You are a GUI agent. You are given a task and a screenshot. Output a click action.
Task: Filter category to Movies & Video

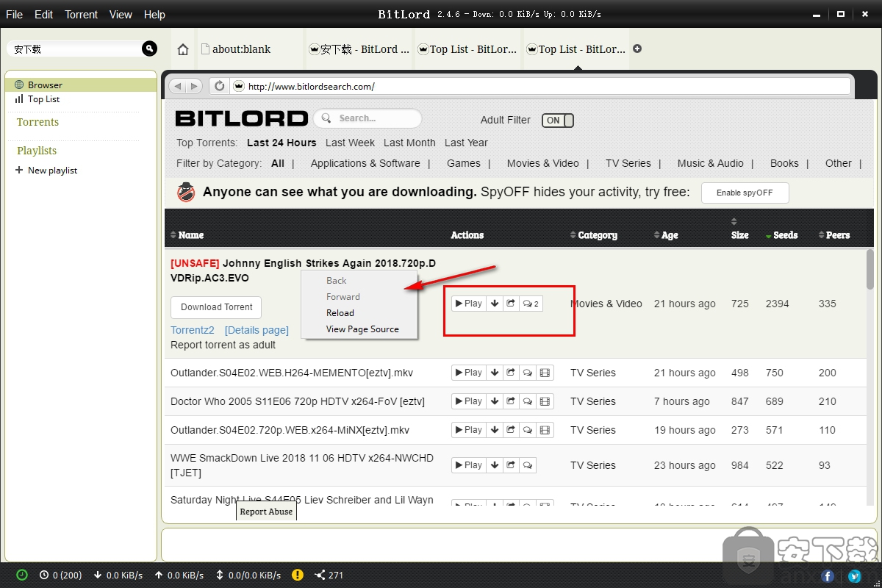point(543,163)
